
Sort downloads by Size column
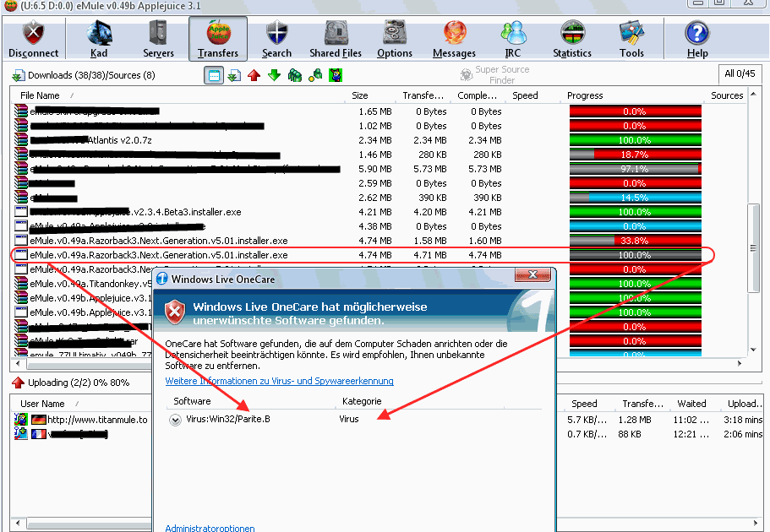click(372, 95)
